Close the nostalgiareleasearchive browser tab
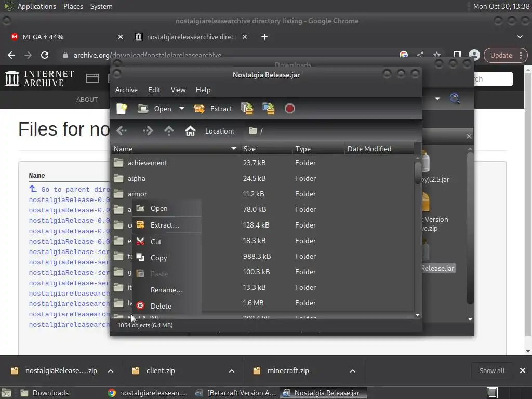 tap(245, 37)
